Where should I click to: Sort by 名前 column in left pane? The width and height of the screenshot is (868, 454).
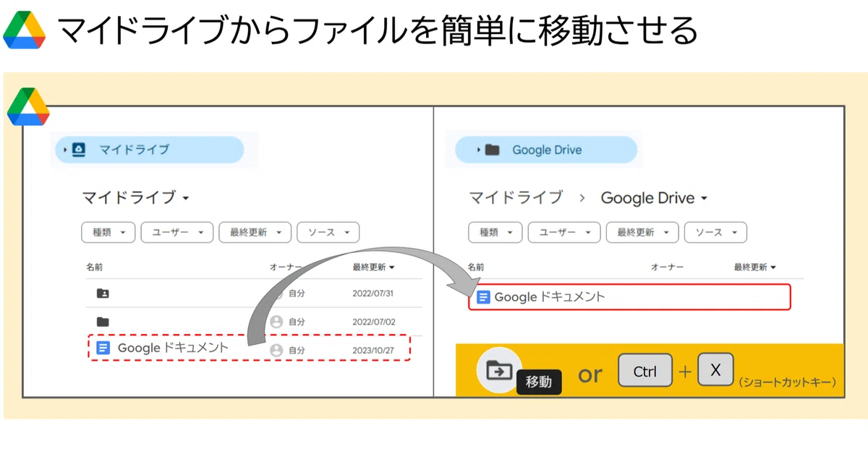point(95,267)
